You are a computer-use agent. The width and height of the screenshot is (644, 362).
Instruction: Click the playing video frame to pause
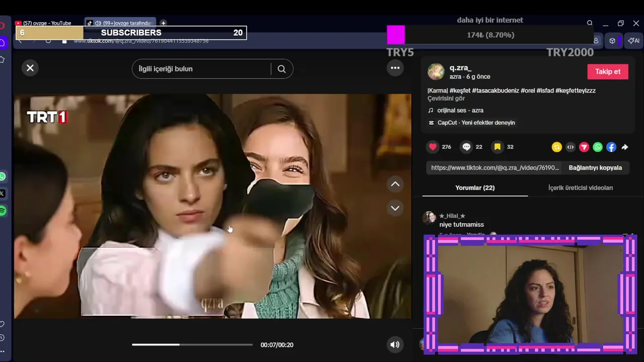pos(212,206)
